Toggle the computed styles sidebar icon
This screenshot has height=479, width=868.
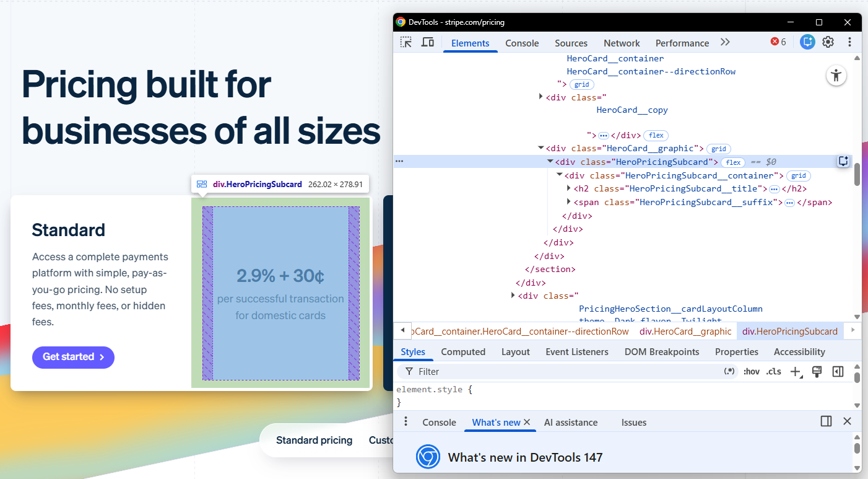[x=838, y=371]
